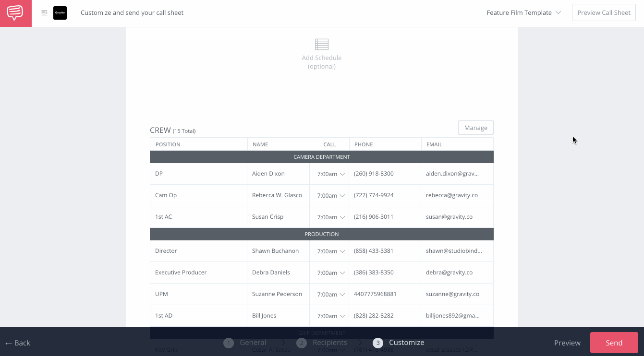Click step circle 1 in the stepper
This screenshot has height=356, width=644.
(x=229, y=343)
